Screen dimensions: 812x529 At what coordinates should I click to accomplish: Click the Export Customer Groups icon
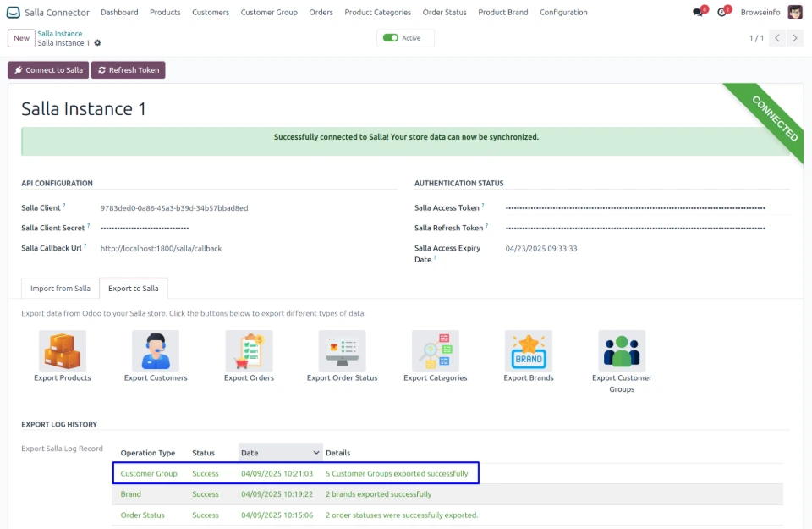point(622,350)
